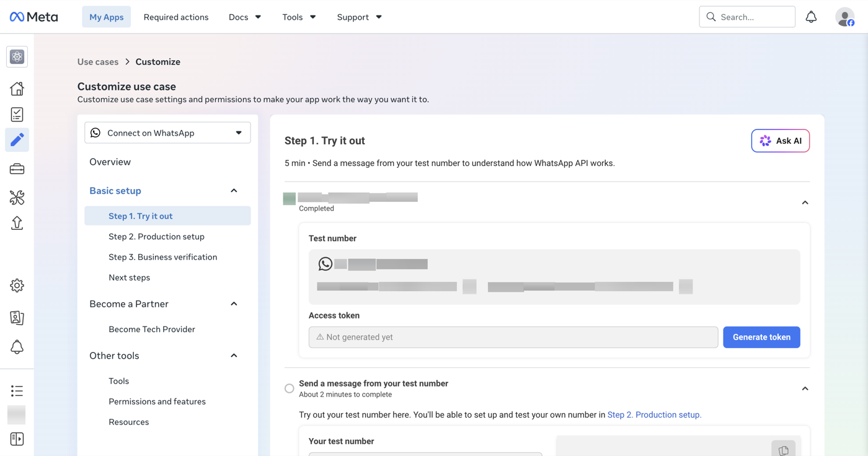868x456 pixels.
Task: Open the notifications bell in top bar
Action: (811, 17)
